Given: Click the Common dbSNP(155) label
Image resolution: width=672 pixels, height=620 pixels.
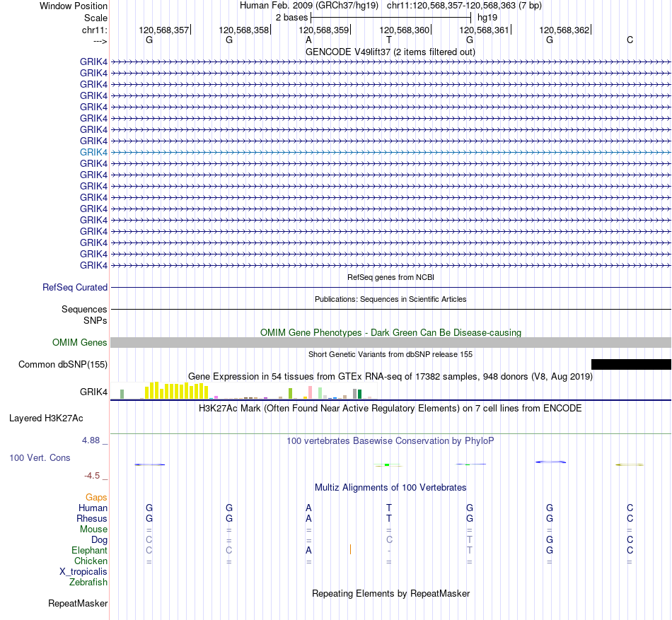Looking at the screenshot, I should coord(62,364).
